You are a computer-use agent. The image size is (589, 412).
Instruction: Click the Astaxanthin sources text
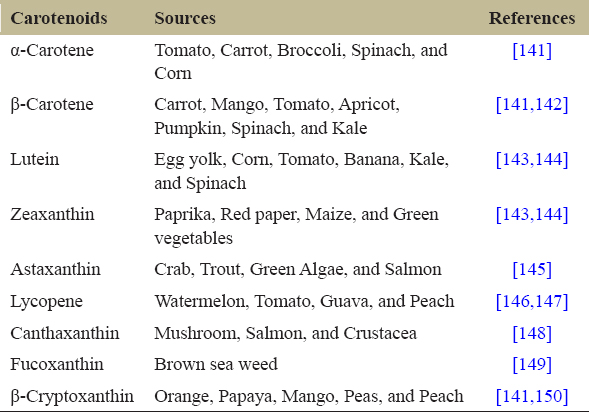point(298,269)
